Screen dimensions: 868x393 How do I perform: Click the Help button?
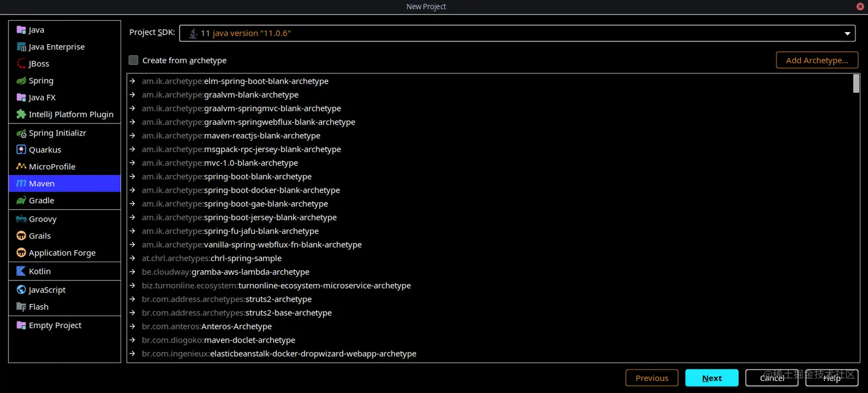832,378
